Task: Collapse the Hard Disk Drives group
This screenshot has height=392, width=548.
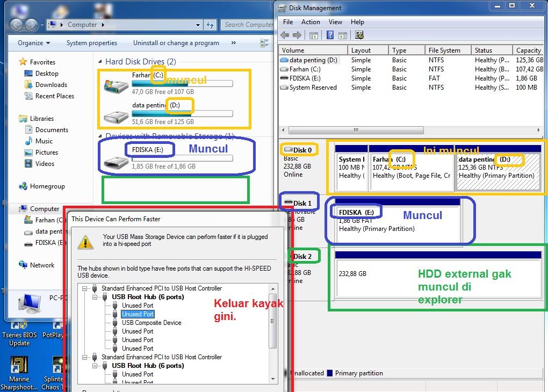Action: [100, 62]
